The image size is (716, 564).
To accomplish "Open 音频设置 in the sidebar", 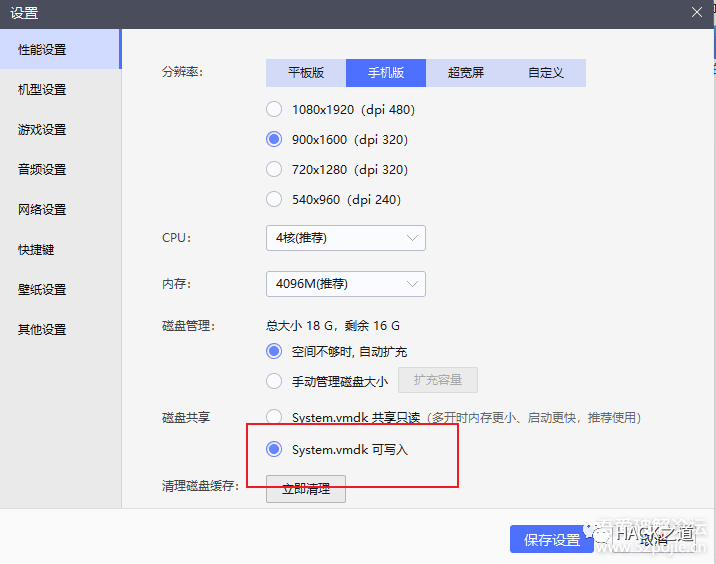I will [60, 169].
